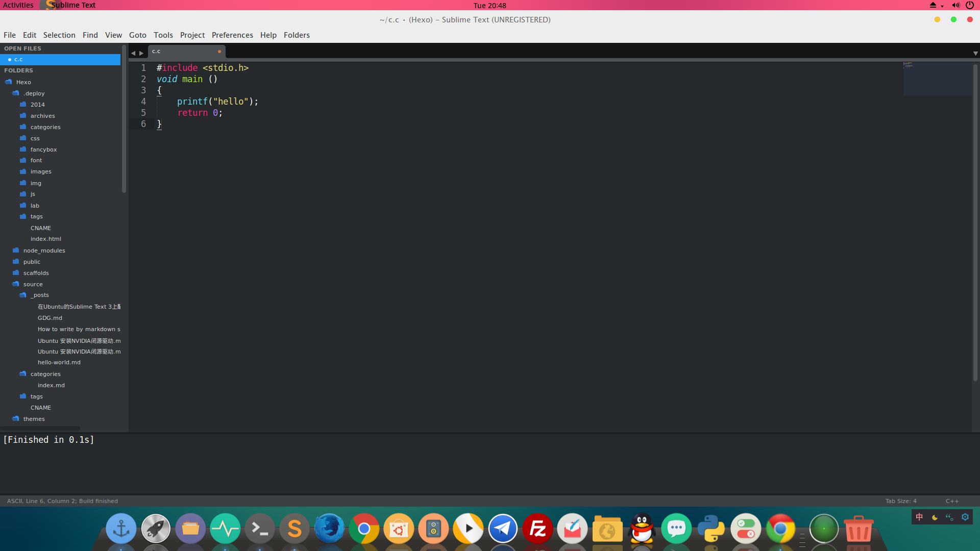
Task: Click the Firefox dock icon
Action: coord(329,529)
